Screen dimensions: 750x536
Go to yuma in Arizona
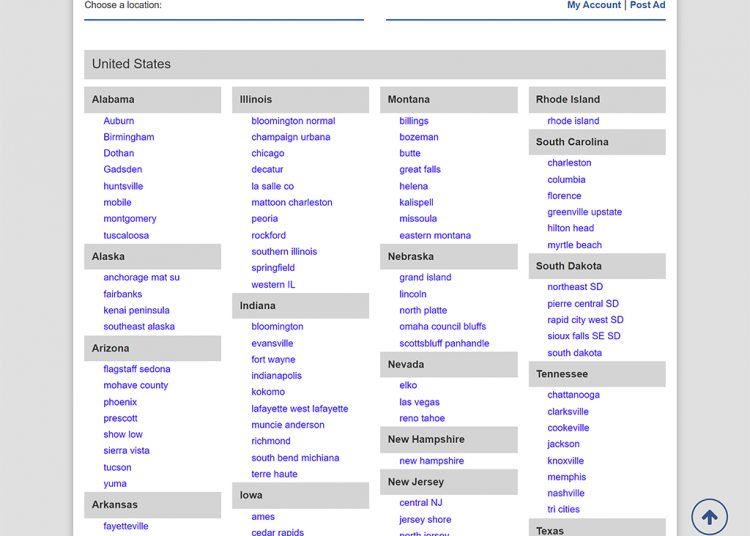tap(115, 484)
